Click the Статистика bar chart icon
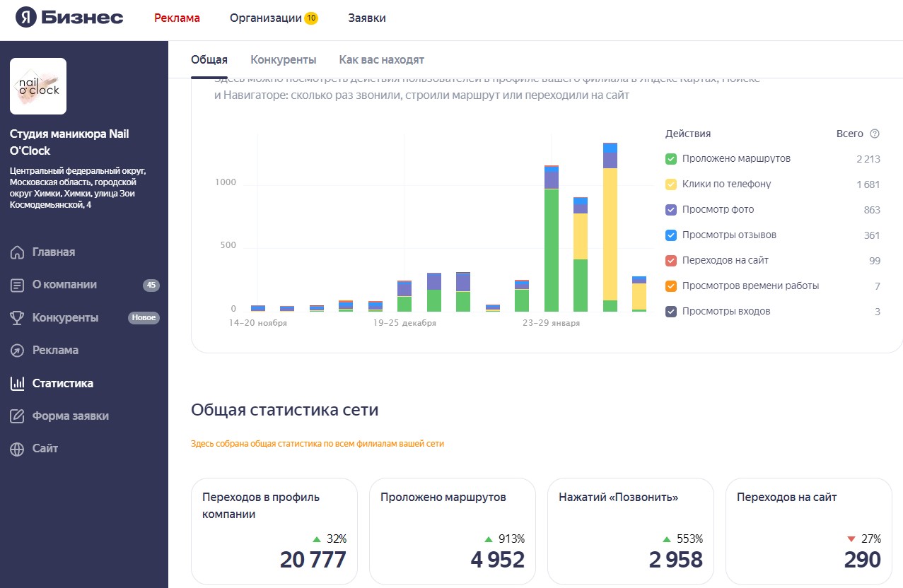The height and width of the screenshot is (588, 903). (x=18, y=384)
